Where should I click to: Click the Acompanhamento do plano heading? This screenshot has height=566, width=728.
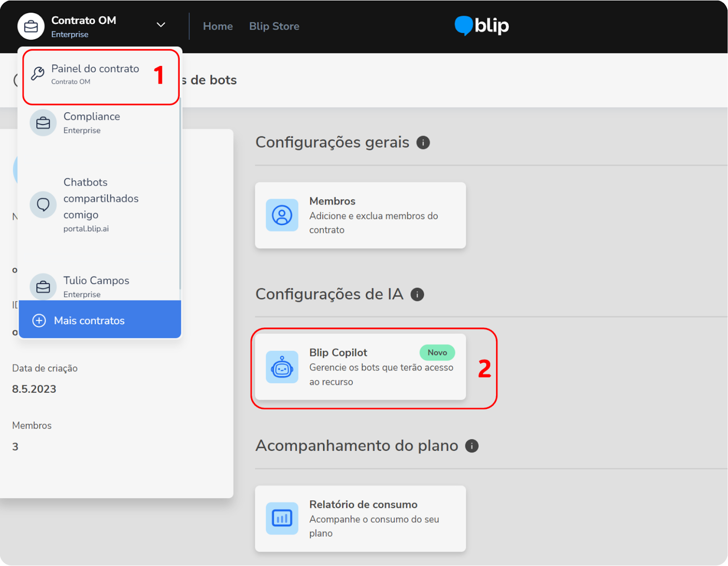tap(357, 445)
